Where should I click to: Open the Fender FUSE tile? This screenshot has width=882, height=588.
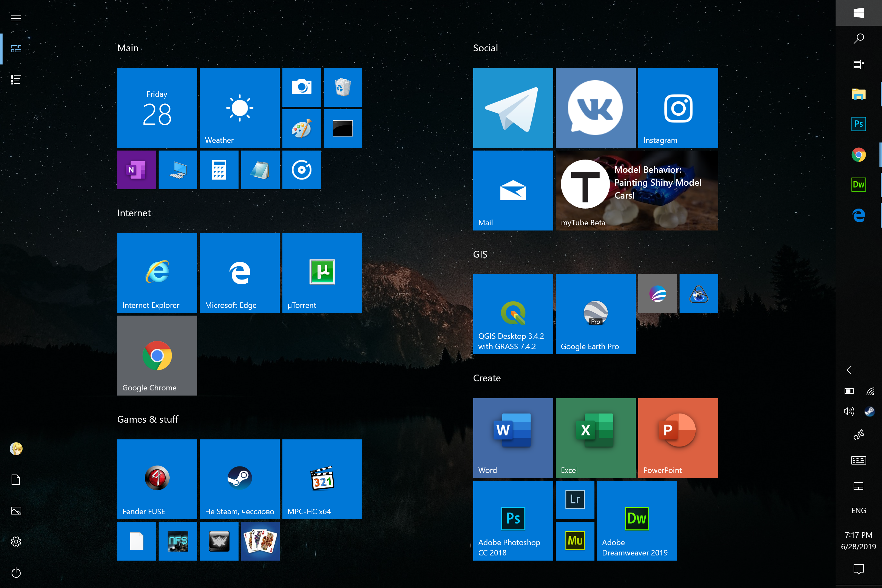click(157, 479)
